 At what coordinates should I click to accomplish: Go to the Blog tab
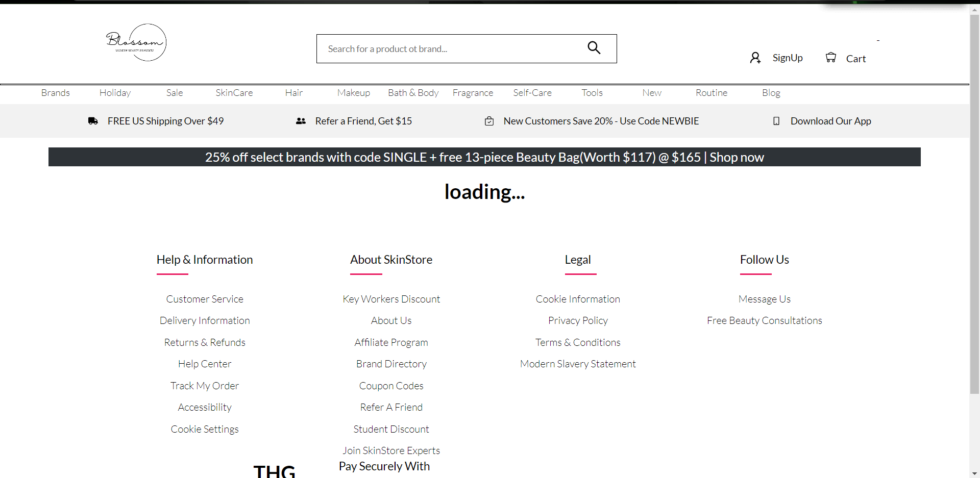coord(771,93)
